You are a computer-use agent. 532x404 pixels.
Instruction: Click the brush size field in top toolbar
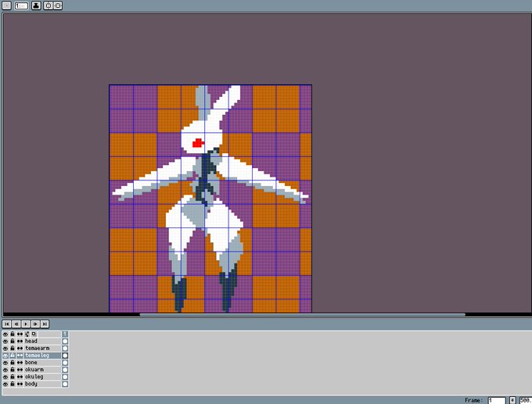point(21,5)
